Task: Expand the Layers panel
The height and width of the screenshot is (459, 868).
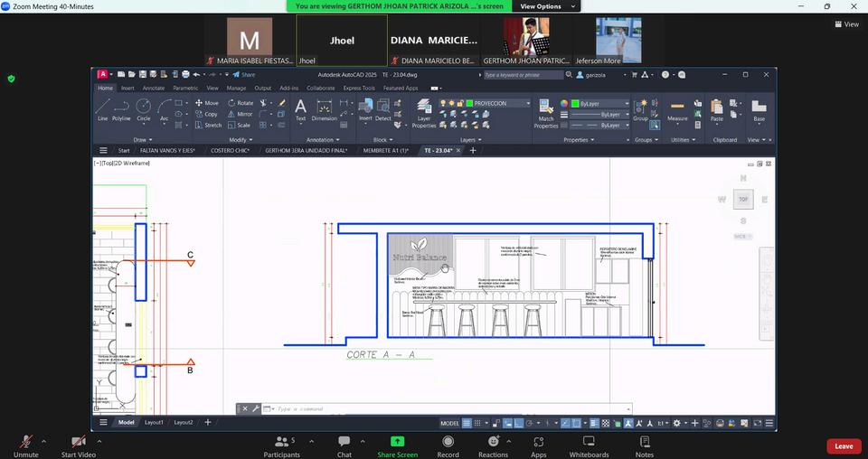Action: 470,140
